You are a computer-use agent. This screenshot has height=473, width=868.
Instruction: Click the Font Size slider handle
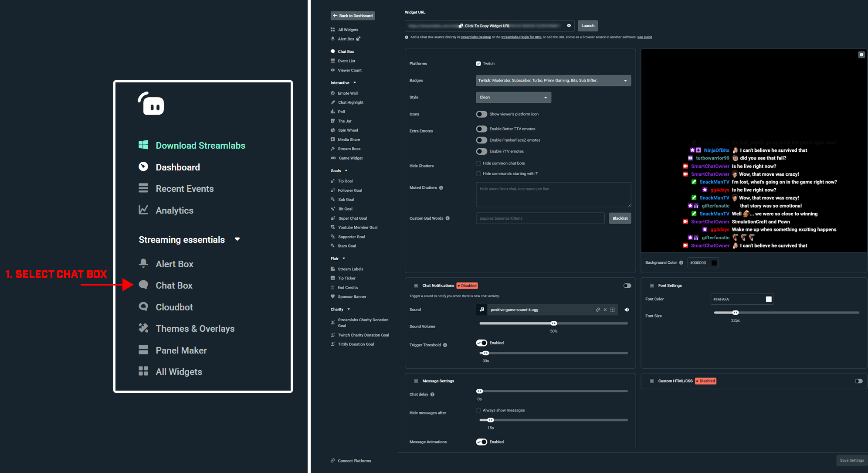(x=736, y=313)
